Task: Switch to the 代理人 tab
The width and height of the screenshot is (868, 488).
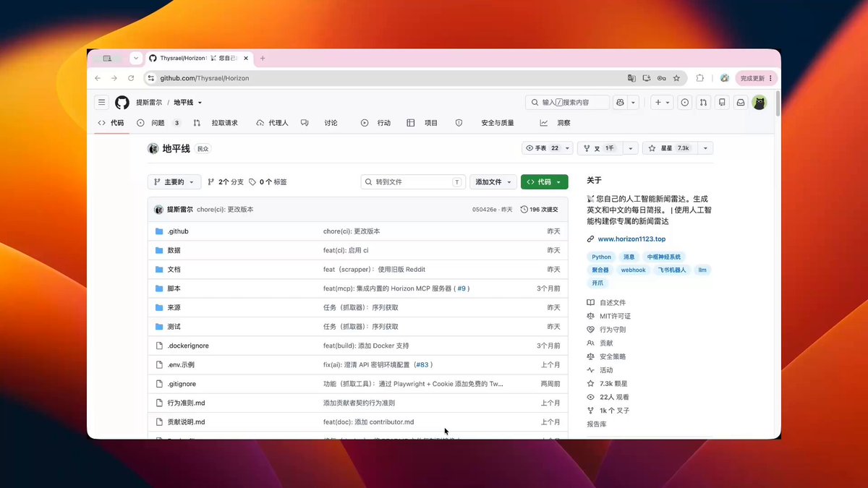Action: click(x=273, y=123)
